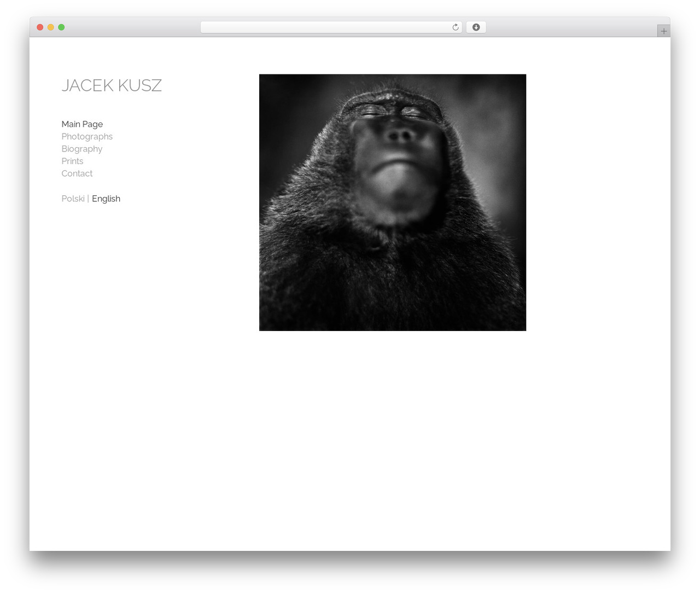Click the JACEK KUSZ site title
This screenshot has height=593, width=700.
click(x=112, y=85)
